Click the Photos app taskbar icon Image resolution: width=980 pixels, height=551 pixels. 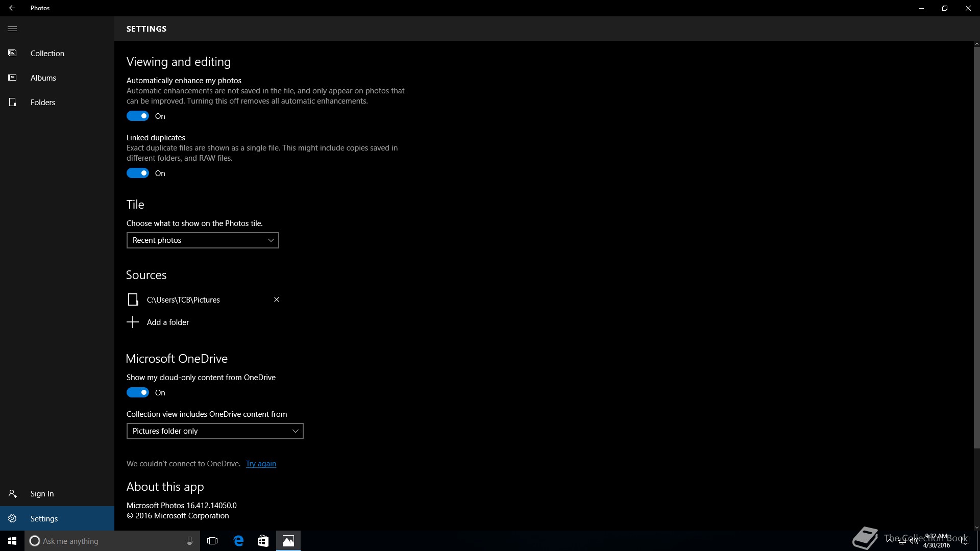288,541
